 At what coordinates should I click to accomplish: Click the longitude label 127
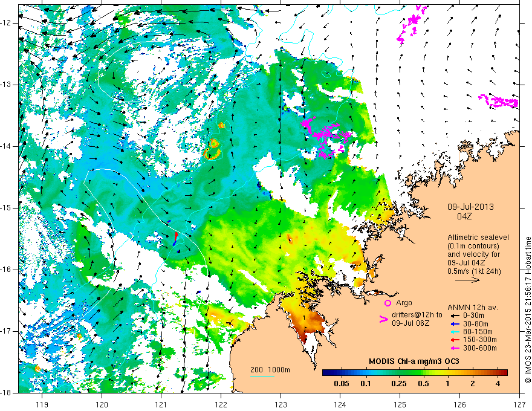coord(519,404)
